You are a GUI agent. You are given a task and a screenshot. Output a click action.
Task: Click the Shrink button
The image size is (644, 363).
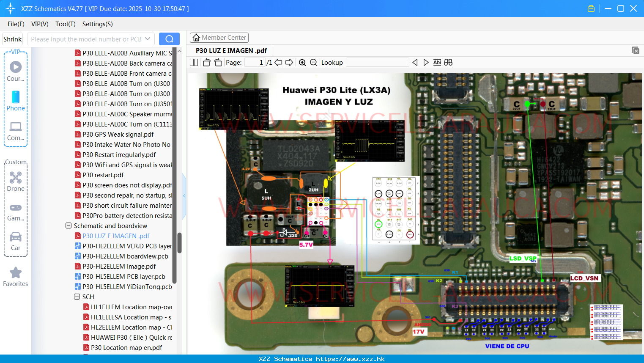click(13, 39)
